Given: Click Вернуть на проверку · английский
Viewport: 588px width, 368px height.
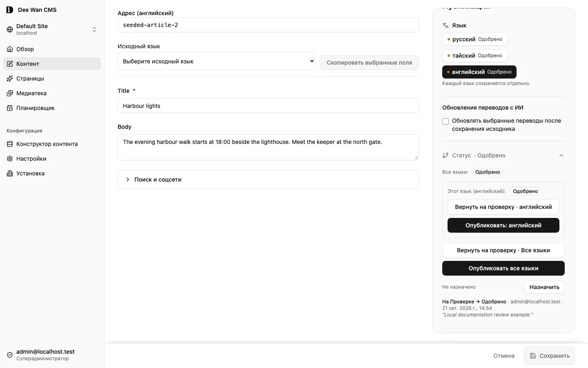Looking at the screenshot, I should point(503,207).
